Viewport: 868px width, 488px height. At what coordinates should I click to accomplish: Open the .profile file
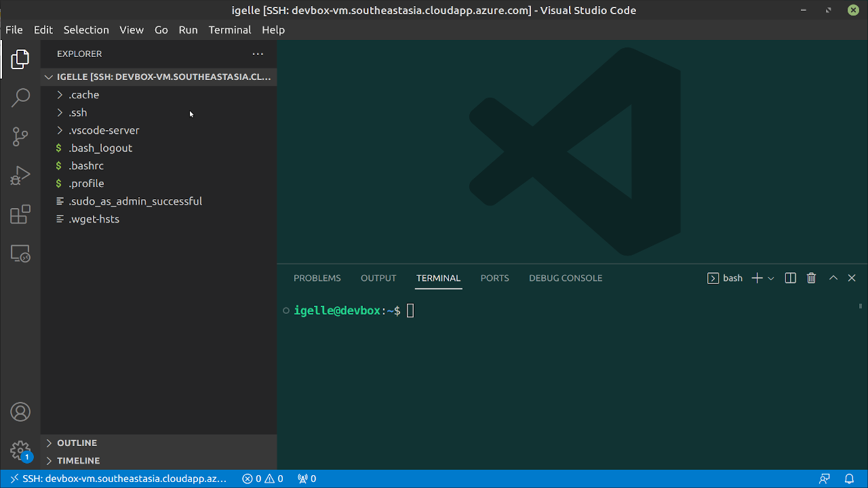click(159, 184)
